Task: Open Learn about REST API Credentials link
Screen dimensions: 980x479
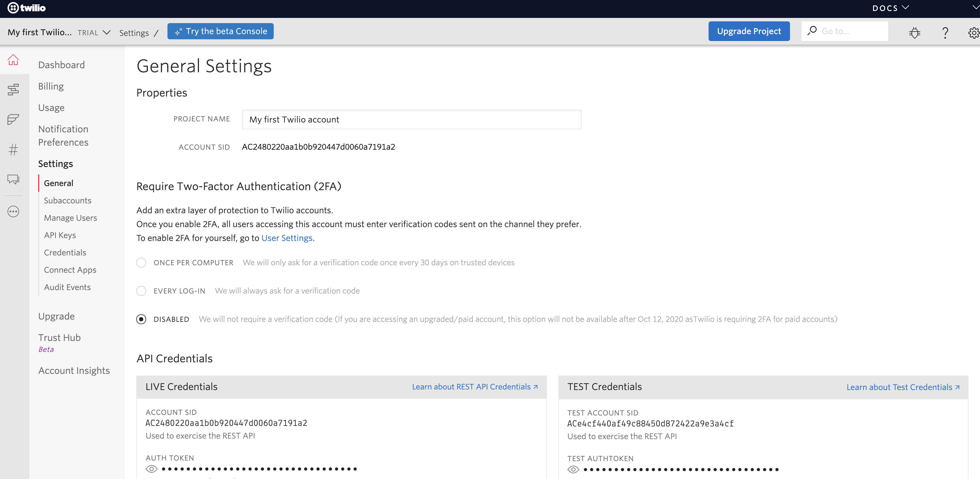Action: point(475,387)
